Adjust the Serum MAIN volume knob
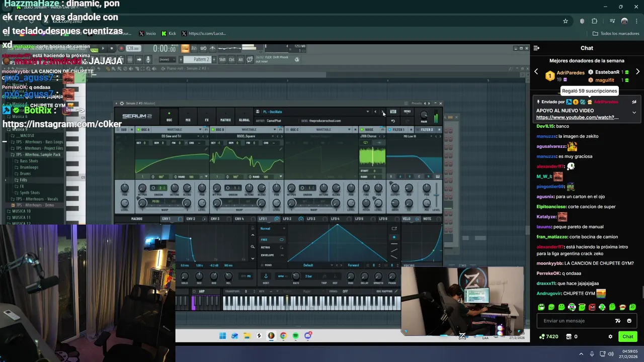644x362 pixels. click(424, 115)
